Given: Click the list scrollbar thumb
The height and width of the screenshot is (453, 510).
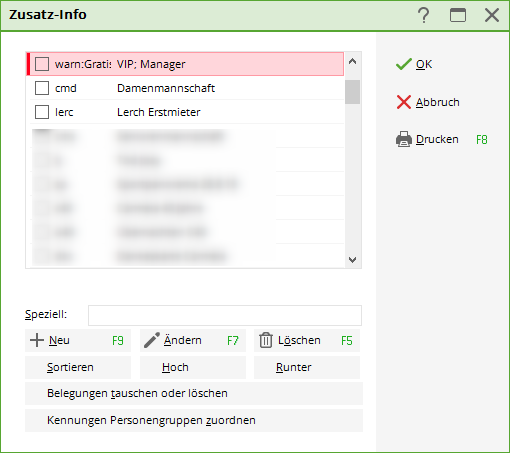Looking at the screenshot, I should click(352, 92).
